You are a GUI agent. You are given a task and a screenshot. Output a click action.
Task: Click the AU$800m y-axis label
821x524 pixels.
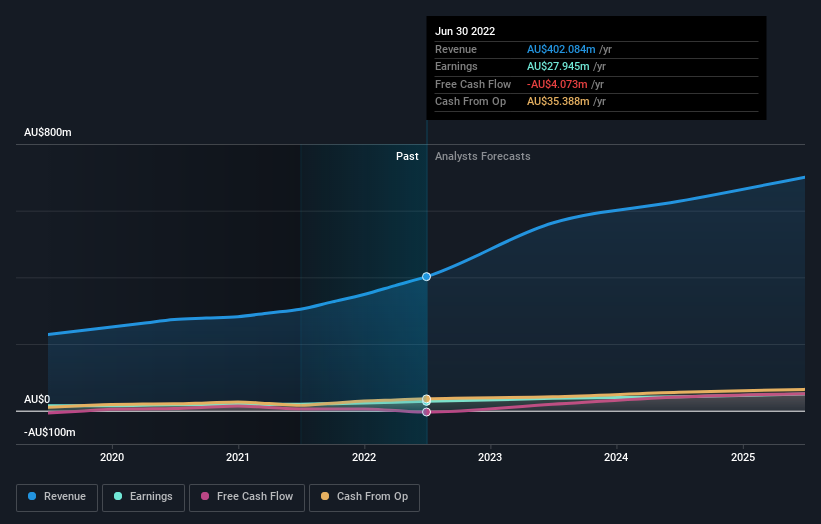[48, 132]
